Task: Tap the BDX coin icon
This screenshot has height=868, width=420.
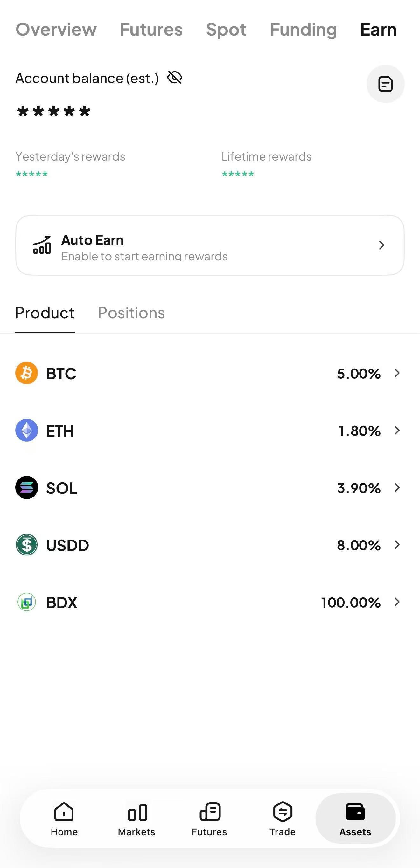Action: tap(27, 602)
